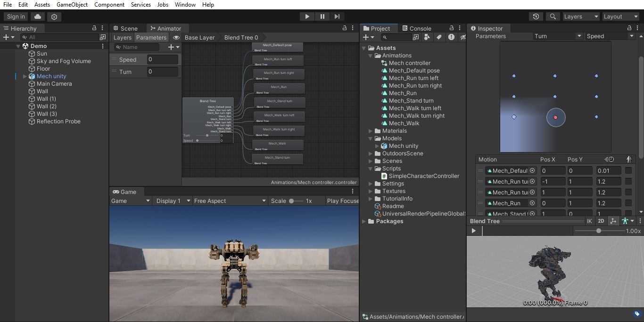The height and width of the screenshot is (322, 644).
Task: Click the time scale column icon
Action: click(609, 159)
